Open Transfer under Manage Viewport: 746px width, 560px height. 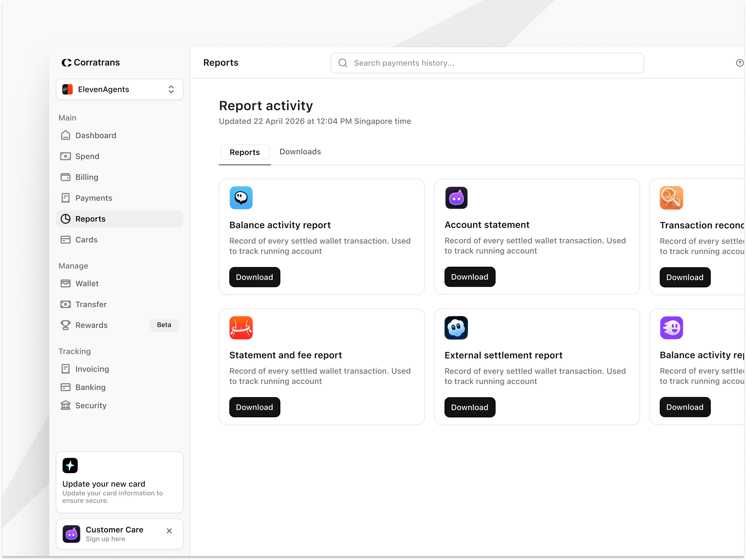point(120,304)
